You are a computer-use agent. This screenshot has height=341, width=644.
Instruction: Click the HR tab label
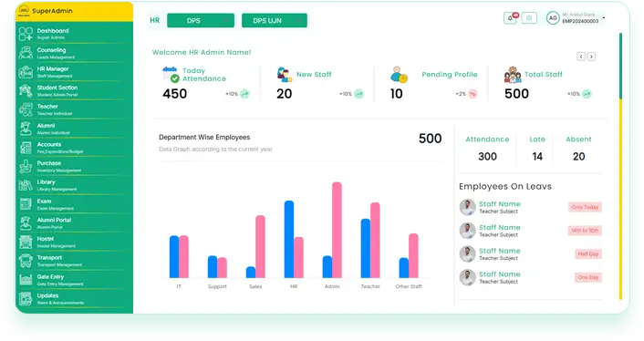(155, 21)
